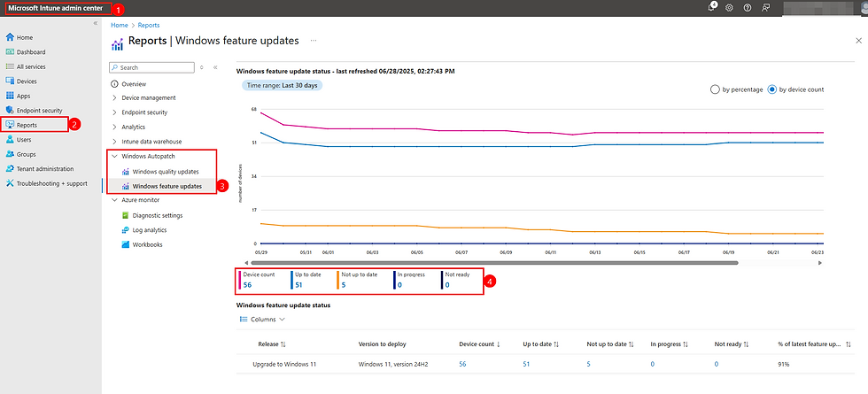Open not up to date 5 link in table
This screenshot has width=868, height=394.
588,364
